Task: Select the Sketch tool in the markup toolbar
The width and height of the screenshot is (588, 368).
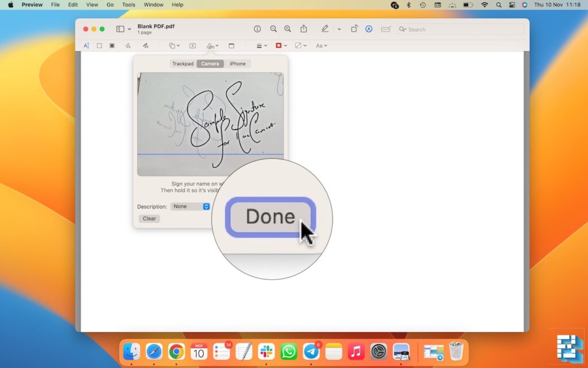Action: coord(127,45)
